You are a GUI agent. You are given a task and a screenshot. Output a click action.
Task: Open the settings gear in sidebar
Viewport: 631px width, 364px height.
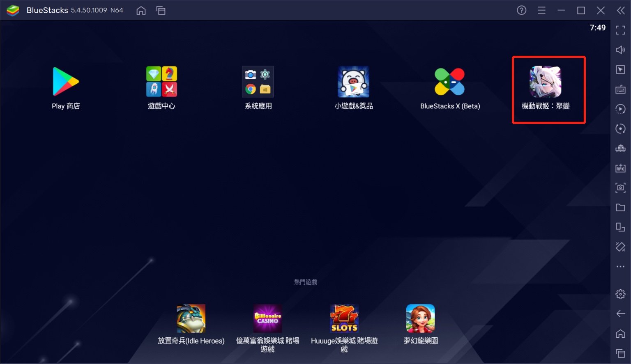tap(621, 294)
